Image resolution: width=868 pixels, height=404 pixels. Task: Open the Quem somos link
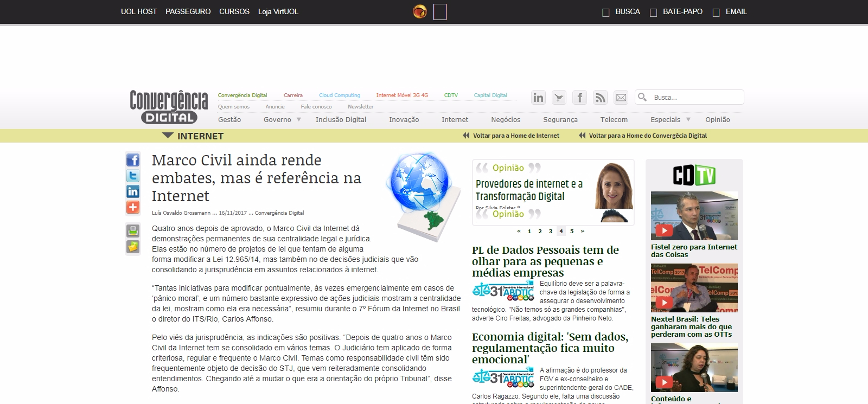[x=234, y=106]
